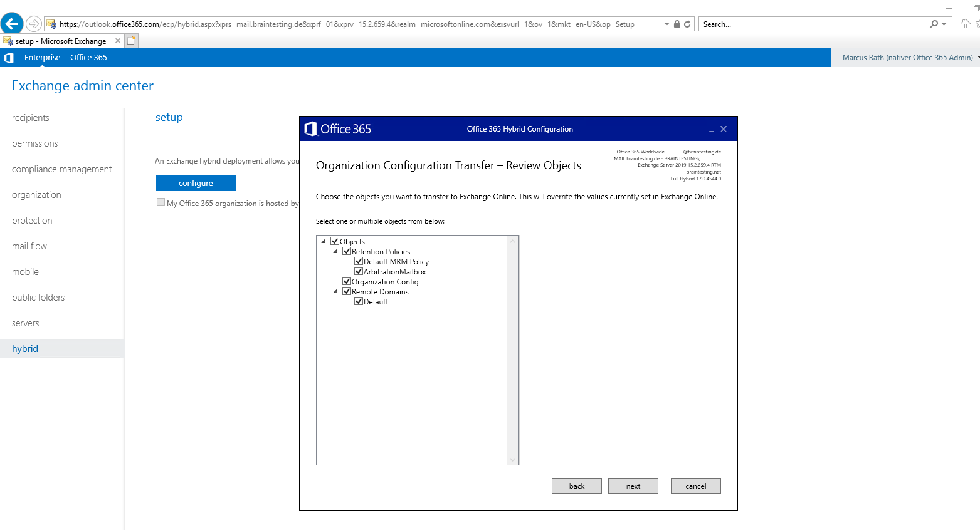Open a new browser tab
Screen dimensions: 980x530
click(x=132, y=41)
